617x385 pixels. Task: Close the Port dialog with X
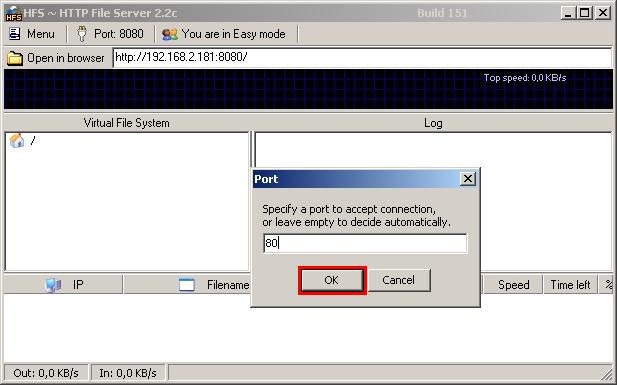[x=467, y=179]
